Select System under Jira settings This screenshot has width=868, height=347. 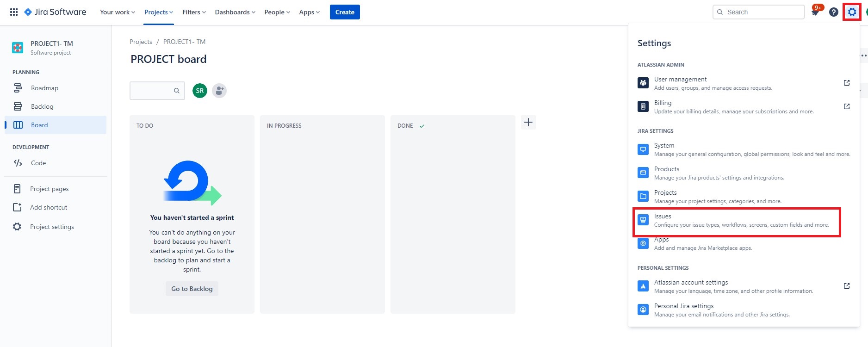[664, 146]
